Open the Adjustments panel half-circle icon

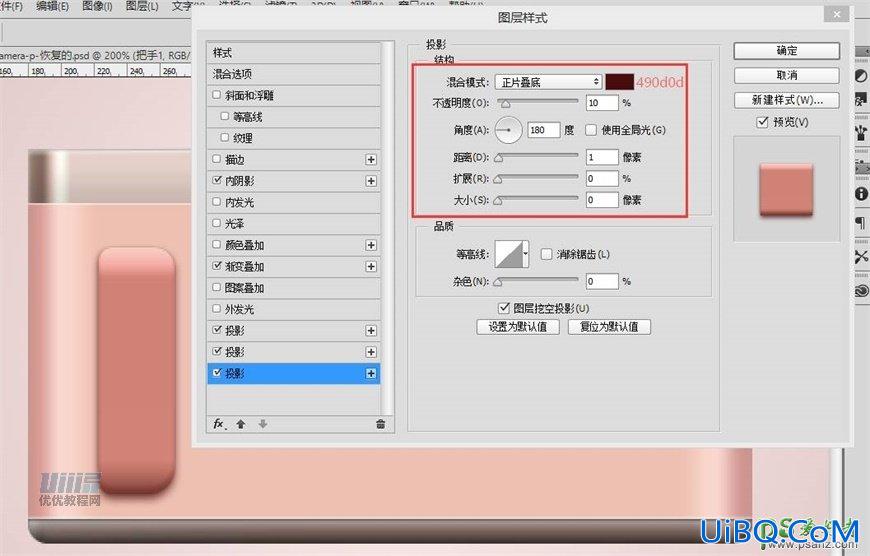pos(861,75)
